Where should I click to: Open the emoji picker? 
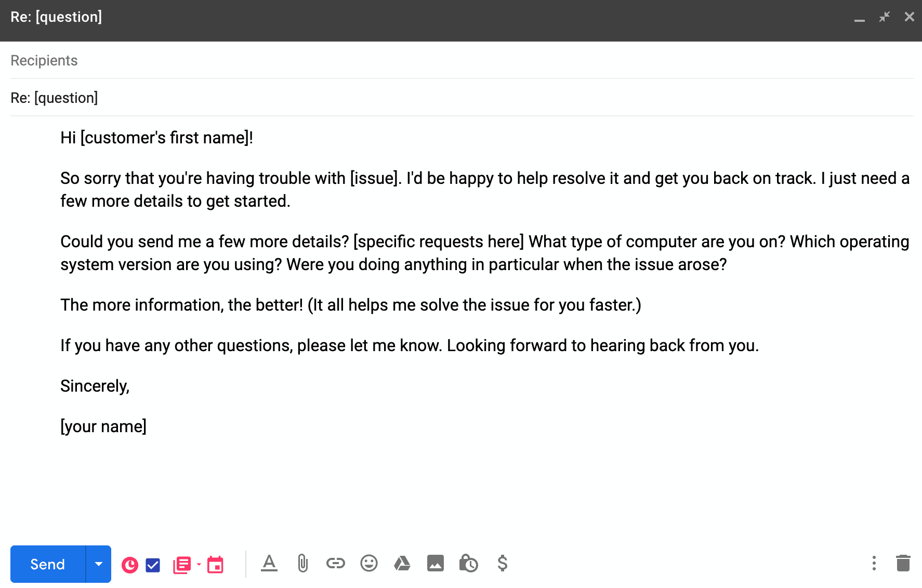[369, 564]
